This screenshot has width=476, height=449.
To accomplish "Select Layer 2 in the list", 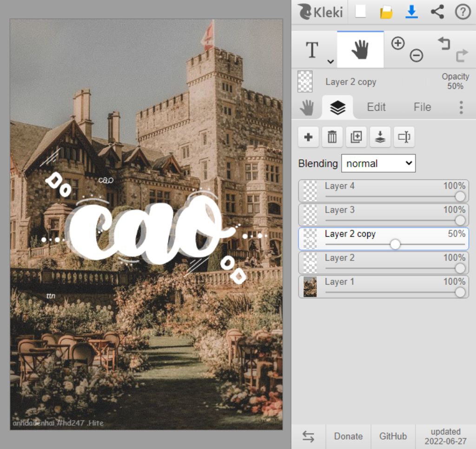I will point(383,263).
